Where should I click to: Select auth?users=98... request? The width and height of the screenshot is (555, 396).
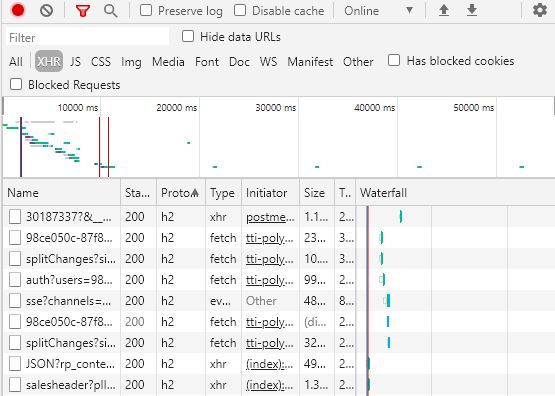(69, 280)
